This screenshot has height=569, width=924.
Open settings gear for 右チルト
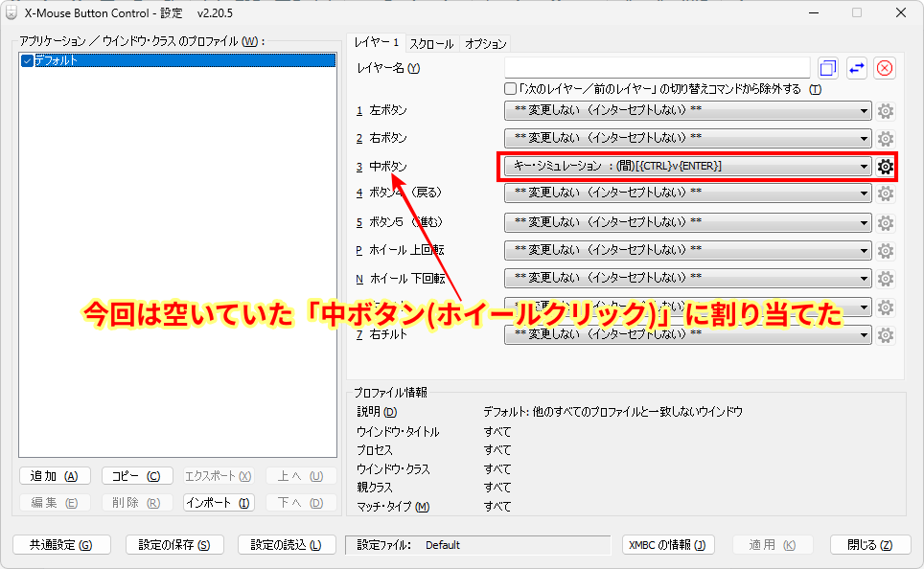884,335
